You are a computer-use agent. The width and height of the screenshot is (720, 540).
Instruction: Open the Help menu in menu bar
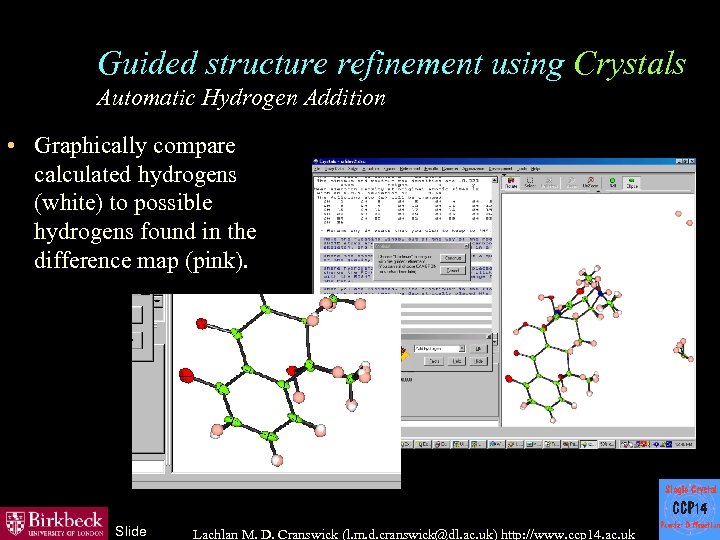(x=534, y=169)
